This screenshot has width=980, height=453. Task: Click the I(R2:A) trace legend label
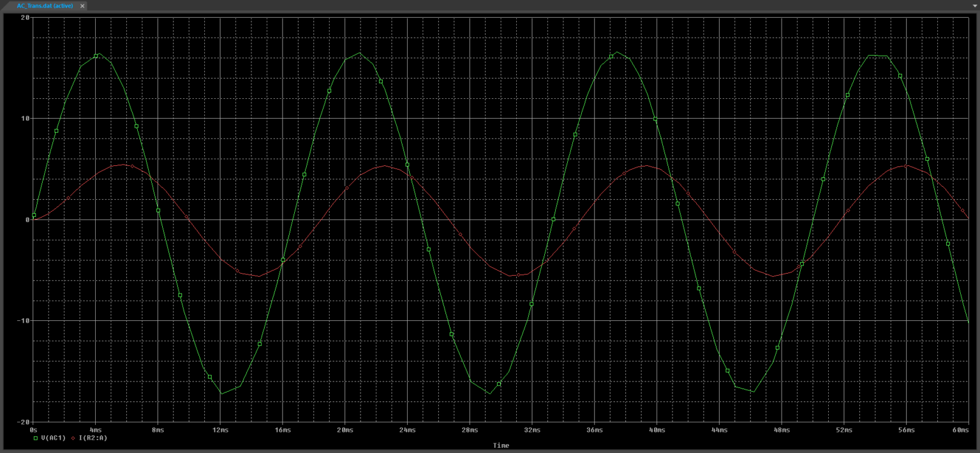tap(92, 438)
